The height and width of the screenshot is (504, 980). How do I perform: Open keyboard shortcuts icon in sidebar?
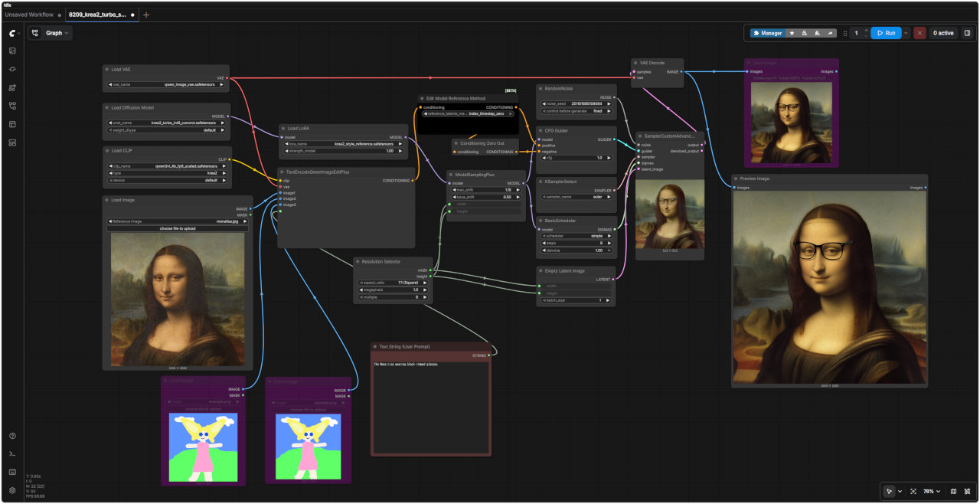(12, 472)
